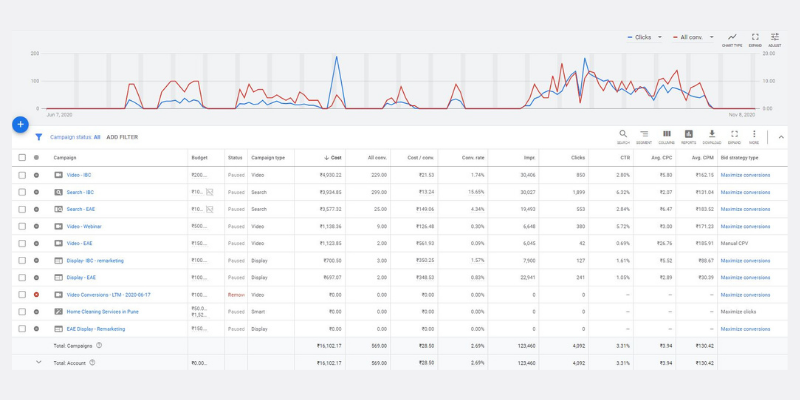Check the select-all checkbox in table header
The width and height of the screenshot is (800, 400).
point(22,158)
